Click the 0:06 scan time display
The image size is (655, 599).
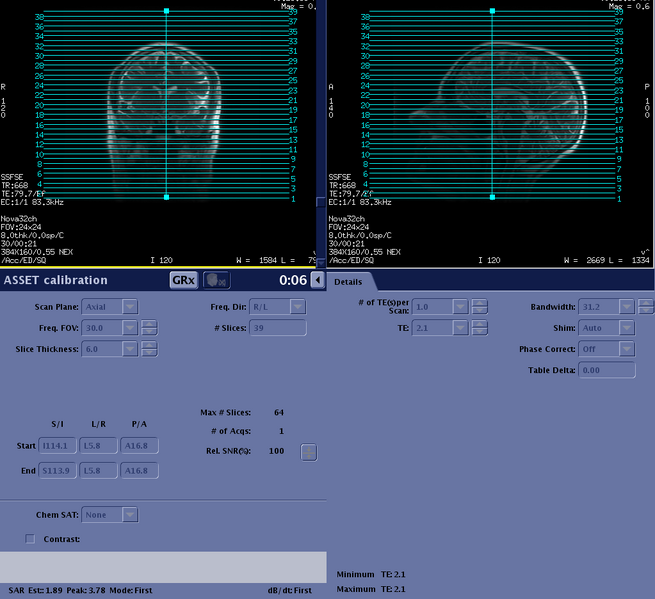pyautogui.click(x=293, y=280)
